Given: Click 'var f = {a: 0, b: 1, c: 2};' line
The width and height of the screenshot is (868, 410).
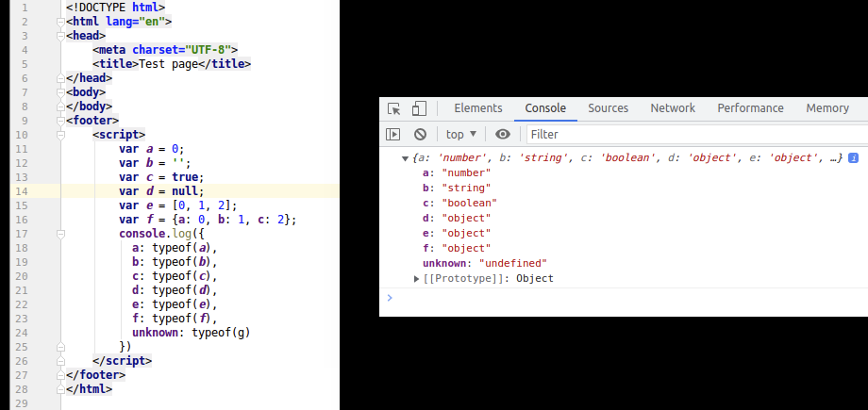Looking at the screenshot, I should tap(208, 220).
